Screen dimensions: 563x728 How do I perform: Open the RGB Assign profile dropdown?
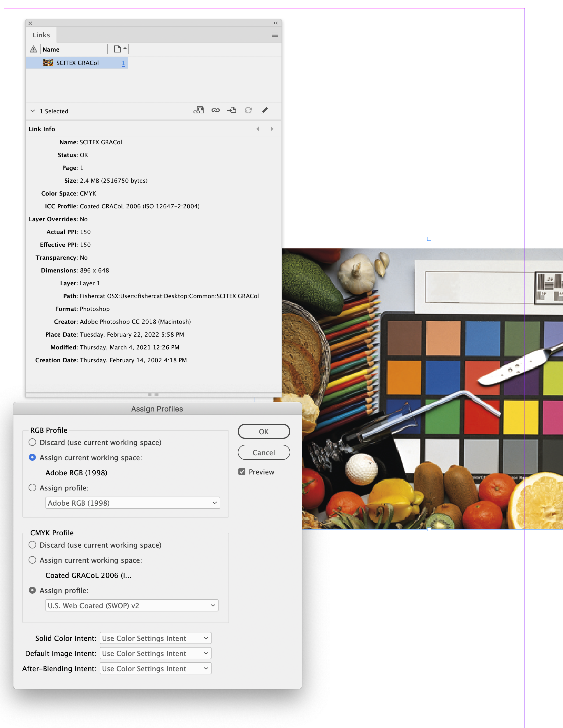(x=132, y=503)
